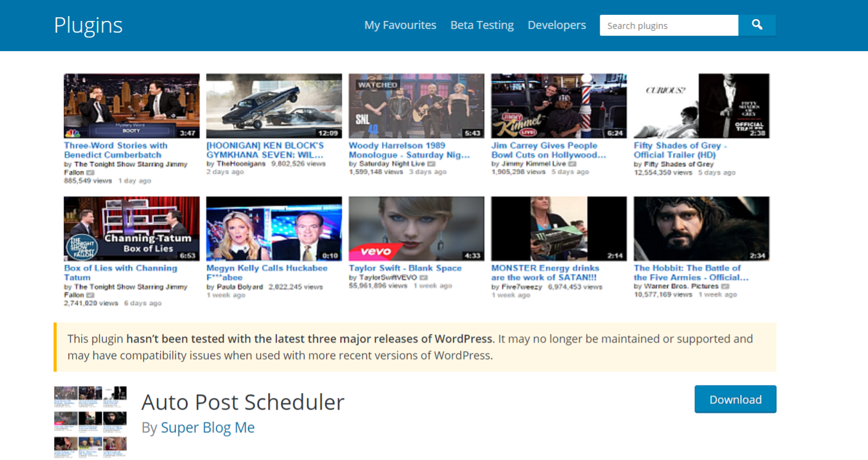Open 'Taylor Swift - Blank Space' title link
The image size is (868, 460).
405,268
